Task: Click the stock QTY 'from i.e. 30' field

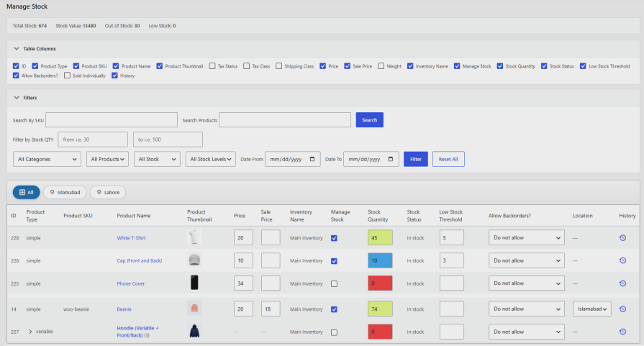Action: coord(93,140)
